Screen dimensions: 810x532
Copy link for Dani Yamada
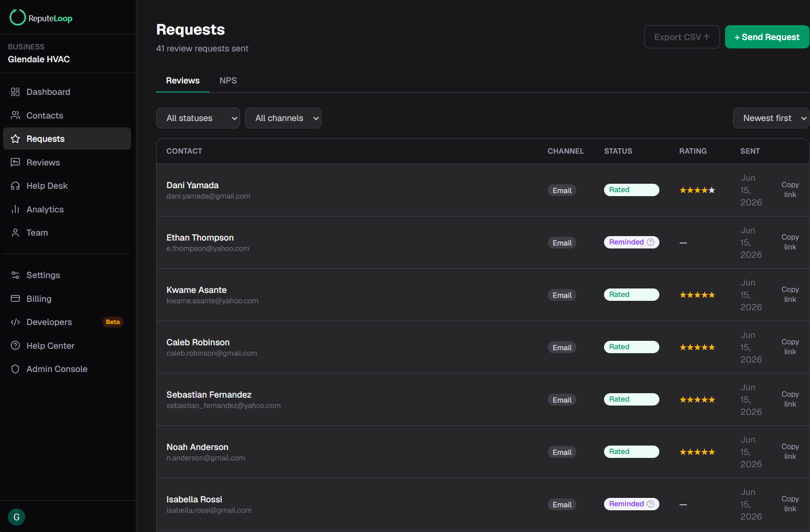[790, 190]
